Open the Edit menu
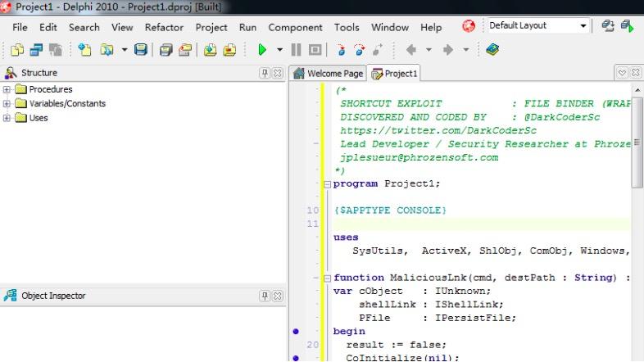The image size is (644, 362). click(48, 27)
